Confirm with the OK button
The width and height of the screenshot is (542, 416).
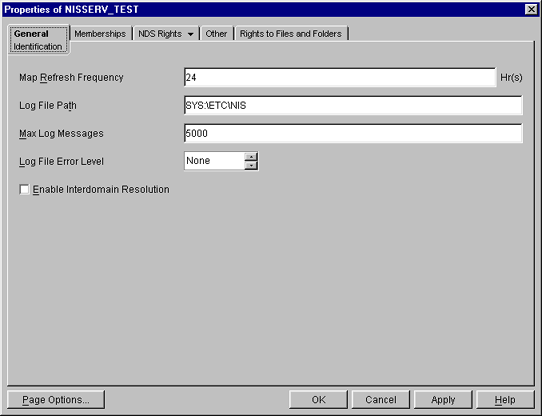[x=318, y=400]
